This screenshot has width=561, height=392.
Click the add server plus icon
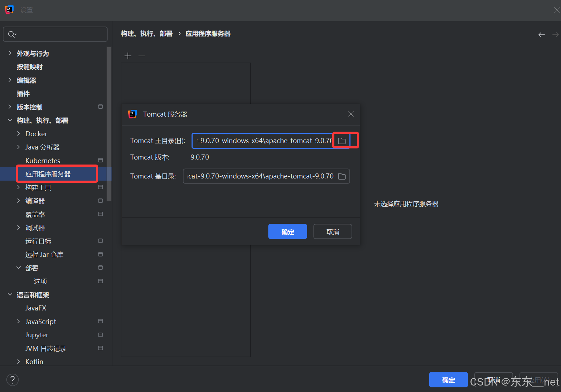[128, 56]
